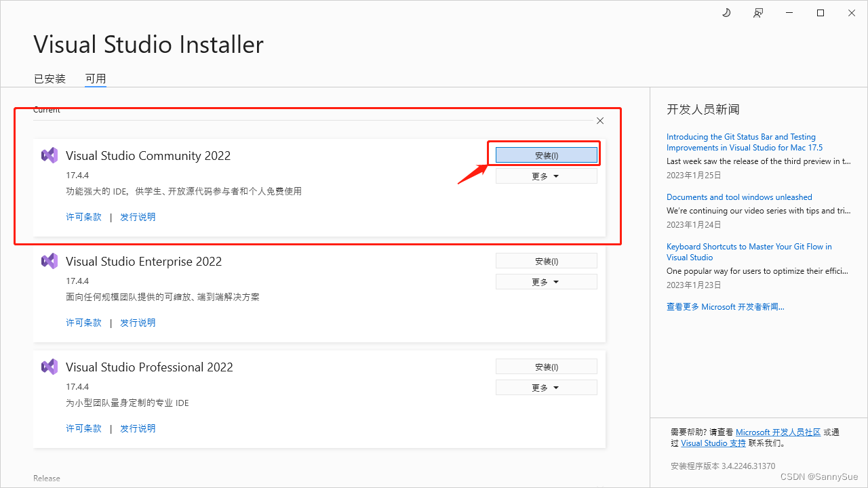Click the Visual Studio Enterprise 2022 logo
Viewport: 868px width, 488px height.
coord(50,261)
